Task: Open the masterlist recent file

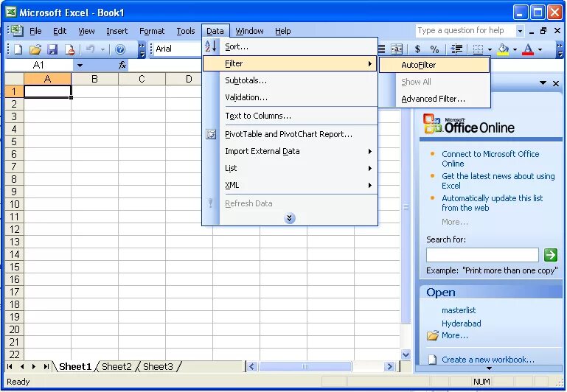Action: tap(459, 310)
